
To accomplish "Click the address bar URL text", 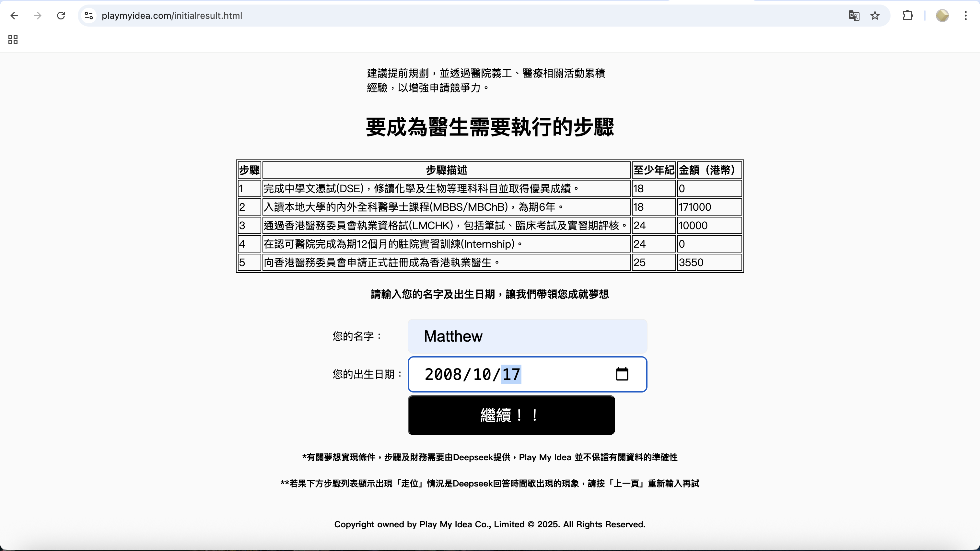I will coord(172,16).
